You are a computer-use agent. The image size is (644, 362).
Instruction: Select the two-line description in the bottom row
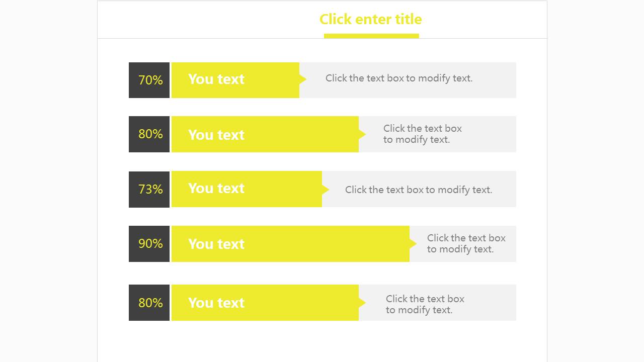click(x=425, y=304)
